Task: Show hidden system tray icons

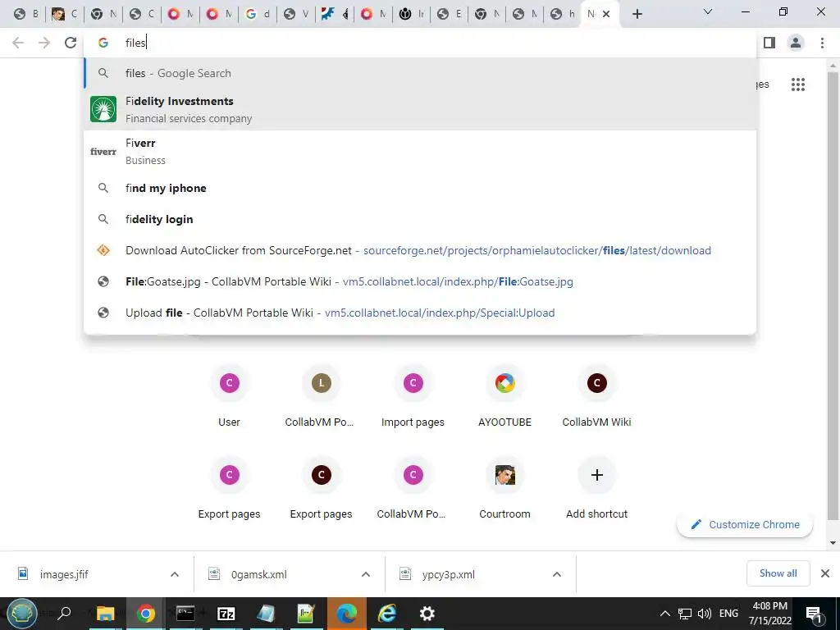Action: (664, 614)
